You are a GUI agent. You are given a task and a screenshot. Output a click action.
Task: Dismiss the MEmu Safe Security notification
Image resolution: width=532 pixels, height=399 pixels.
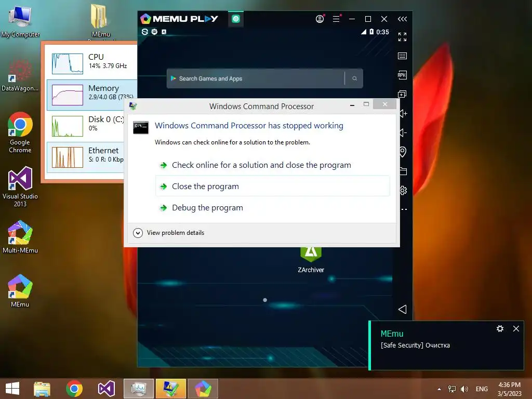pos(516,328)
